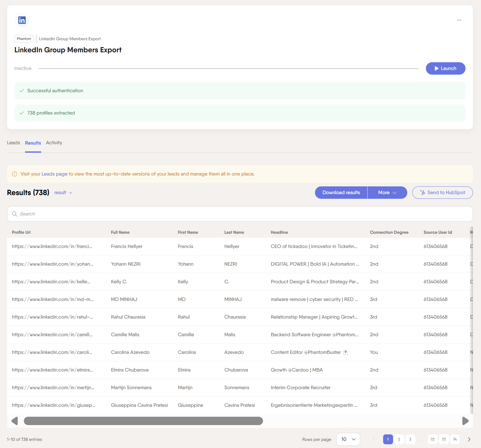
Task: Click the Headline column header
Action: pyautogui.click(x=279, y=233)
